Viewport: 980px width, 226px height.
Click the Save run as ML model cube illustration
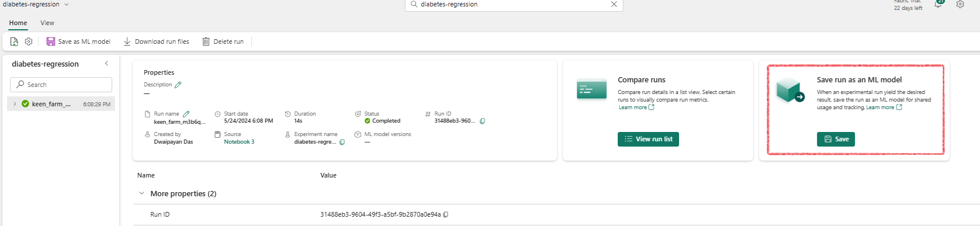790,90
